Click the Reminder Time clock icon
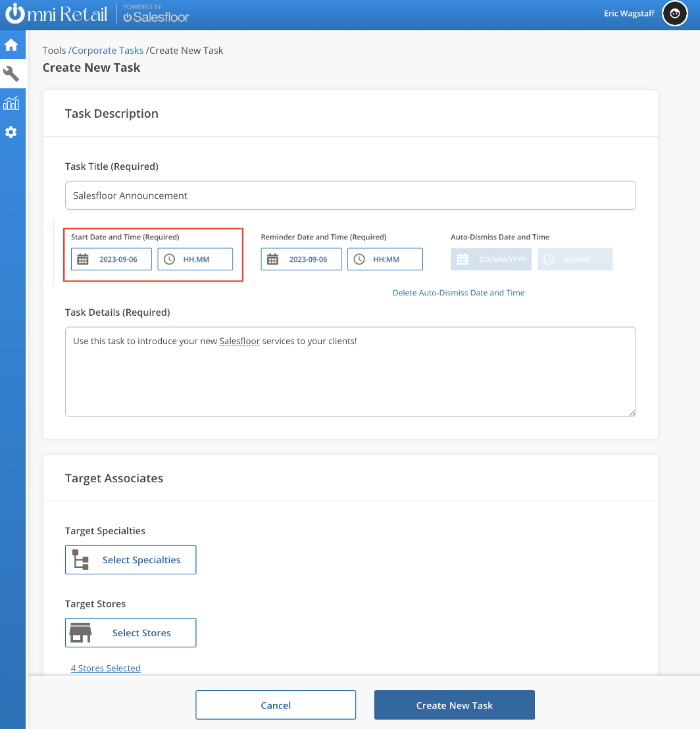Viewport: 700px width, 729px height. [359, 259]
